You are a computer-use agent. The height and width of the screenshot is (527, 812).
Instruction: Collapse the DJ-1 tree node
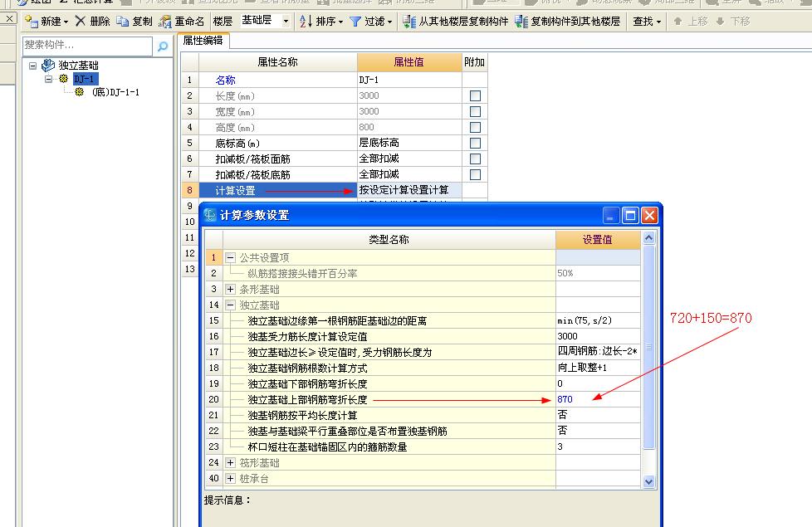pos(49,79)
